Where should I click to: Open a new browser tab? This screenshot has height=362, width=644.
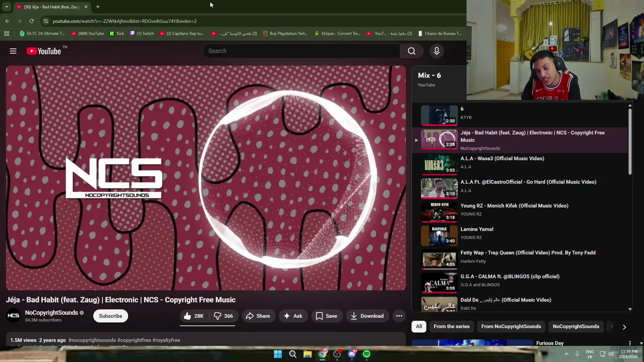click(x=98, y=7)
